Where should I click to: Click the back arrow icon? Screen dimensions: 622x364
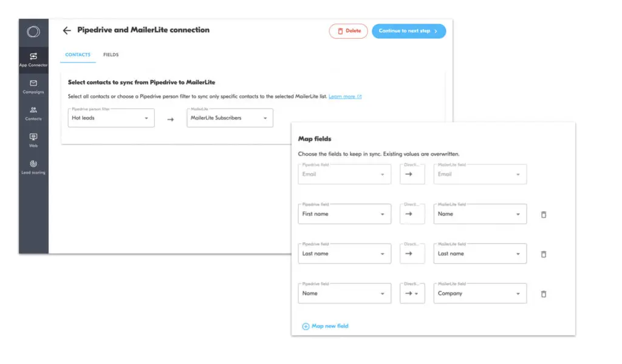[67, 30]
